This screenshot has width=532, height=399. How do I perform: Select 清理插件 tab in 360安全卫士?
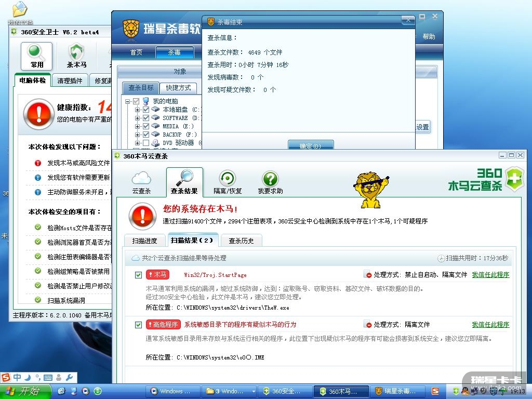click(70, 81)
